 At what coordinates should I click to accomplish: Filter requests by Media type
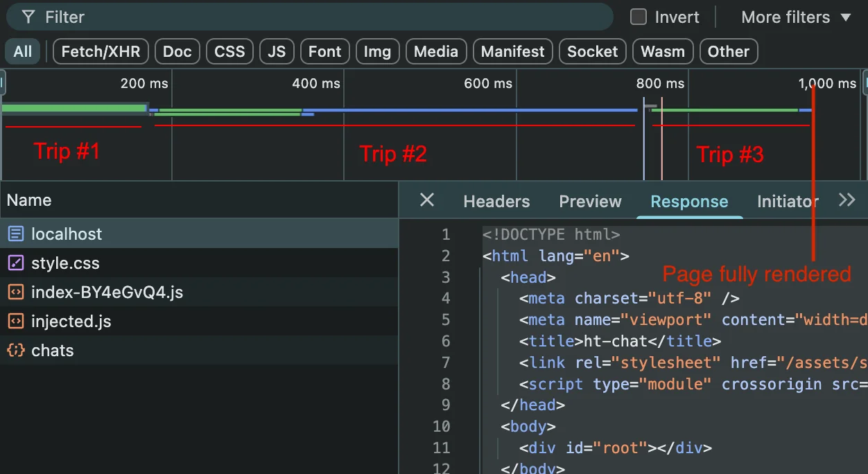coord(436,51)
